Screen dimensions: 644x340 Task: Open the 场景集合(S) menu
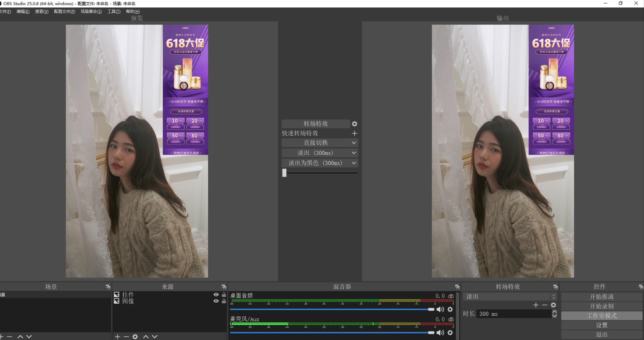coord(91,11)
